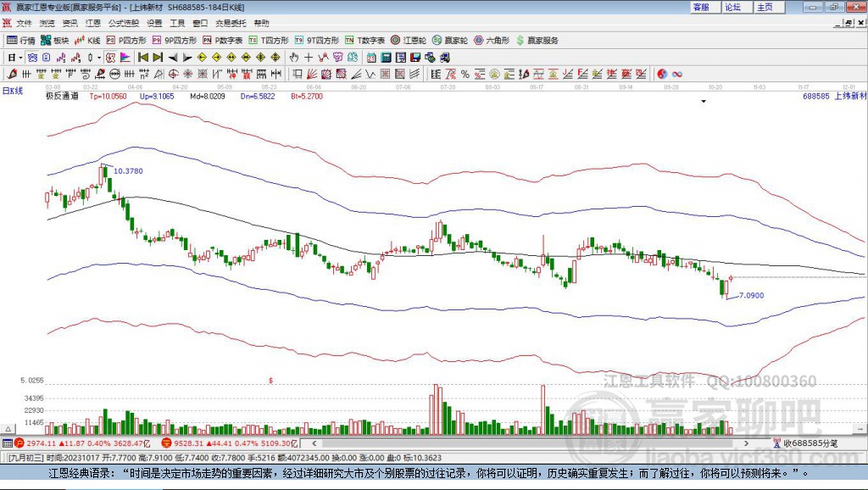Open the 赢家轮 wheel tool

click(450, 41)
